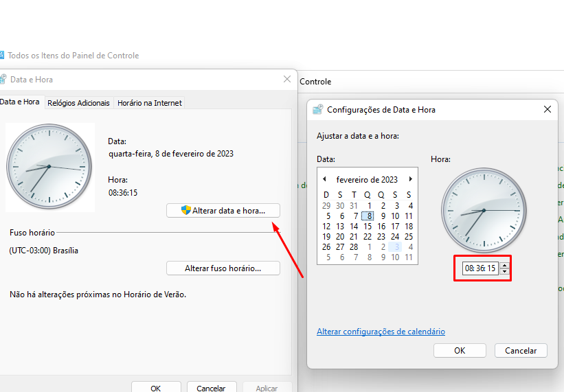The image size is (564, 392).
Task: Click the Configurações de Data e Hora title icon
Action: pyautogui.click(x=317, y=110)
